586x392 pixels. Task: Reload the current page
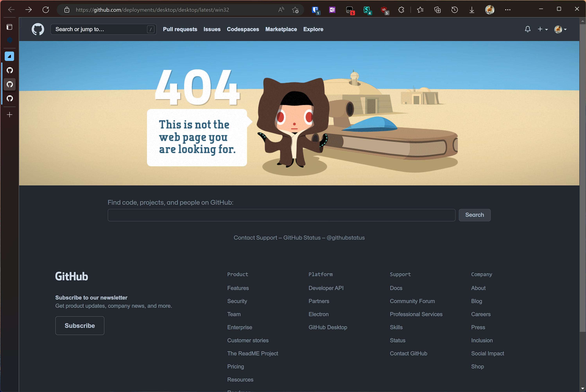(x=46, y=10)
